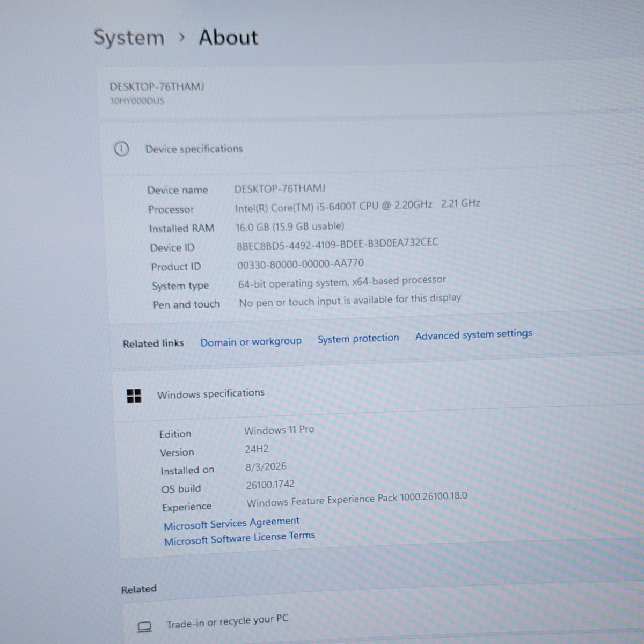Click the Device specifications info icon
The image size is (644, 644).
pyautogui.click(x=122, y=149)
